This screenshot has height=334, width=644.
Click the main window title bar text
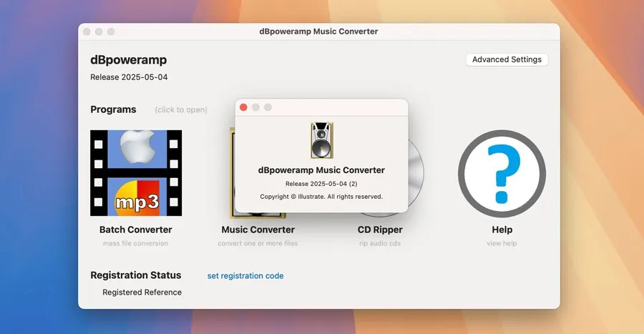318,31
